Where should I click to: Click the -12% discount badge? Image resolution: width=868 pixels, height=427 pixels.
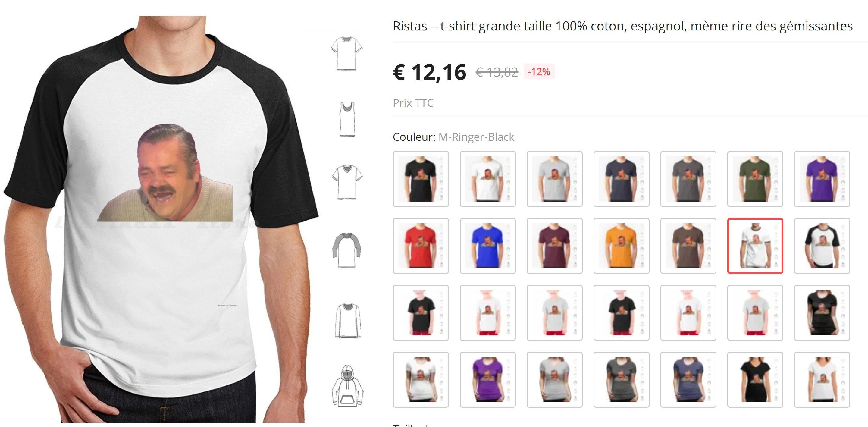(x=539, y=72)
